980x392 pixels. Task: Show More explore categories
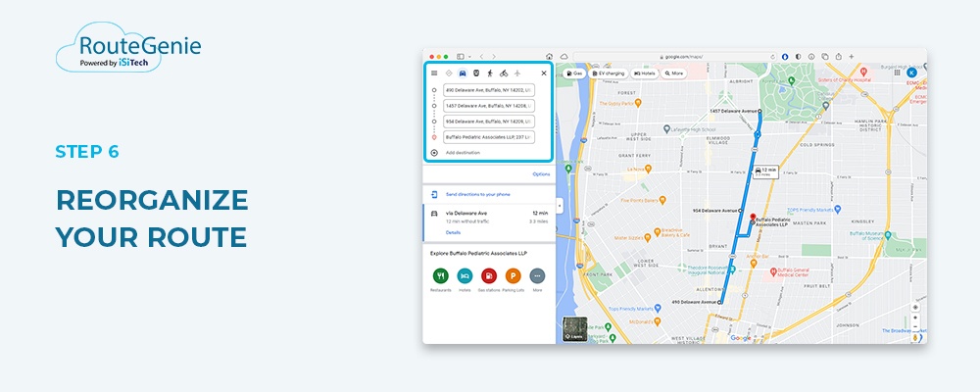pyautogui.click(x=537, y=275)
